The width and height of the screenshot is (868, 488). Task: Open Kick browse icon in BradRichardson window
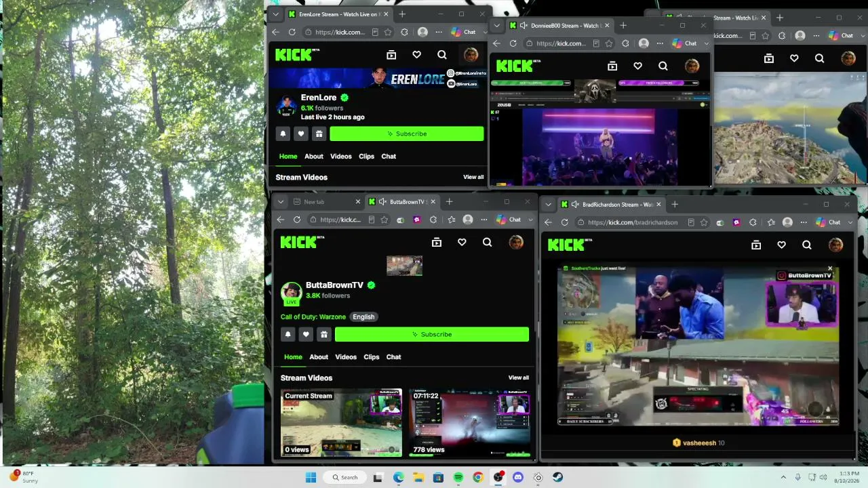[x=756, y=245]
